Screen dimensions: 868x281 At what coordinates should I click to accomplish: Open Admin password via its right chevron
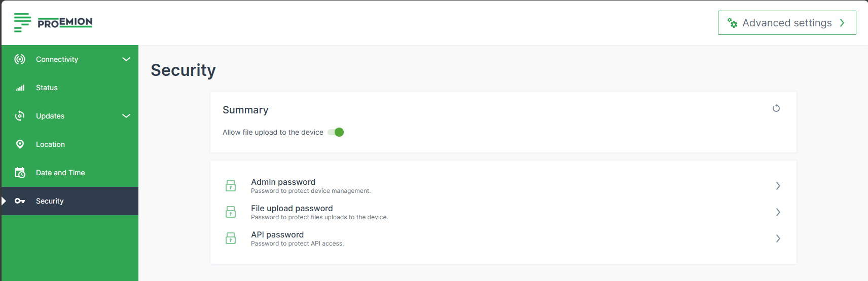pyautogui.click(x=778, y=186)
